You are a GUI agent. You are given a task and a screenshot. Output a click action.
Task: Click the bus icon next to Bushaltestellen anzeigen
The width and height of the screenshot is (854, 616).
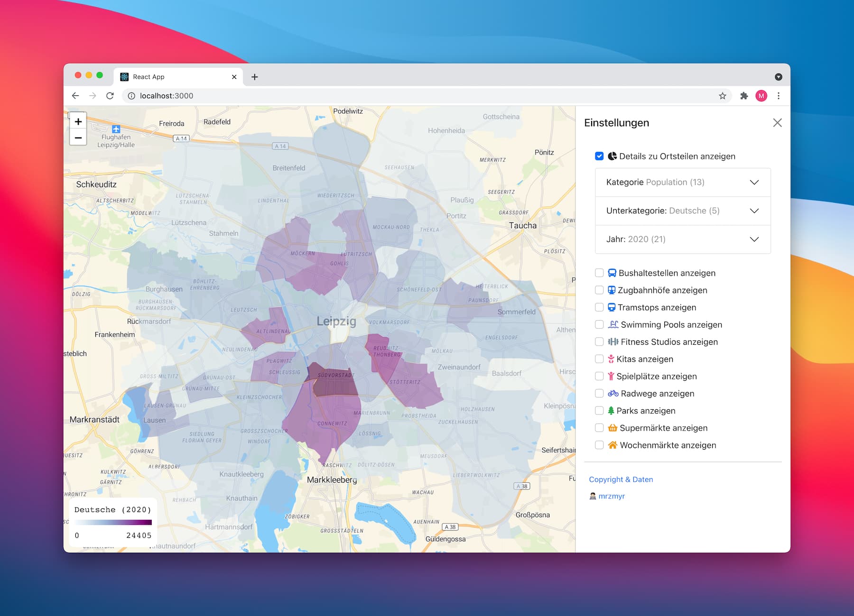point(612,273)
